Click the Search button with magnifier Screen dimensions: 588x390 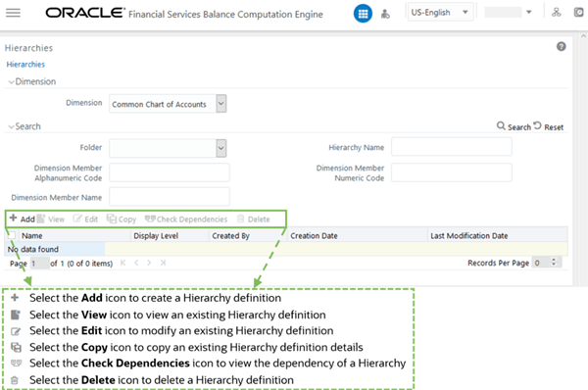click(514, 126)
